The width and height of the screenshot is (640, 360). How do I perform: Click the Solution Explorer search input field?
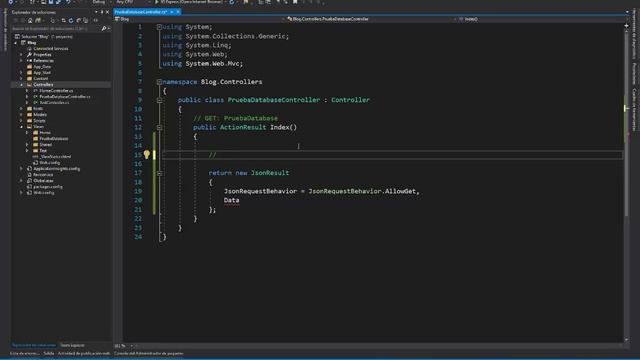55,29
